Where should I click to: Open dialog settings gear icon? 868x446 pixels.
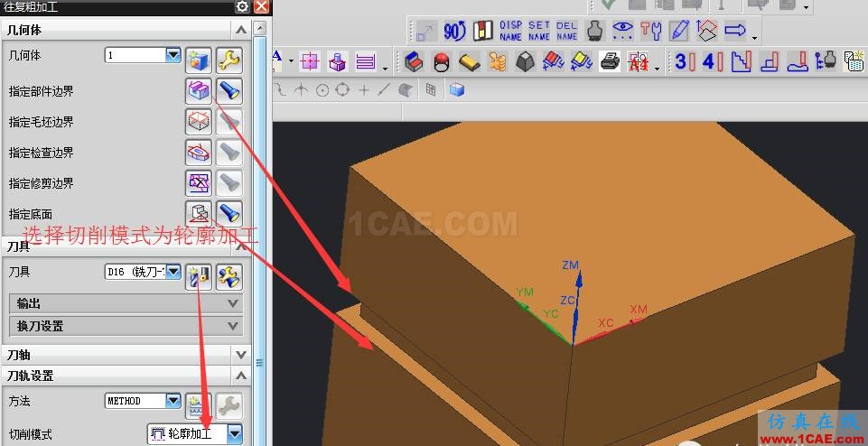tap(242, 6)
